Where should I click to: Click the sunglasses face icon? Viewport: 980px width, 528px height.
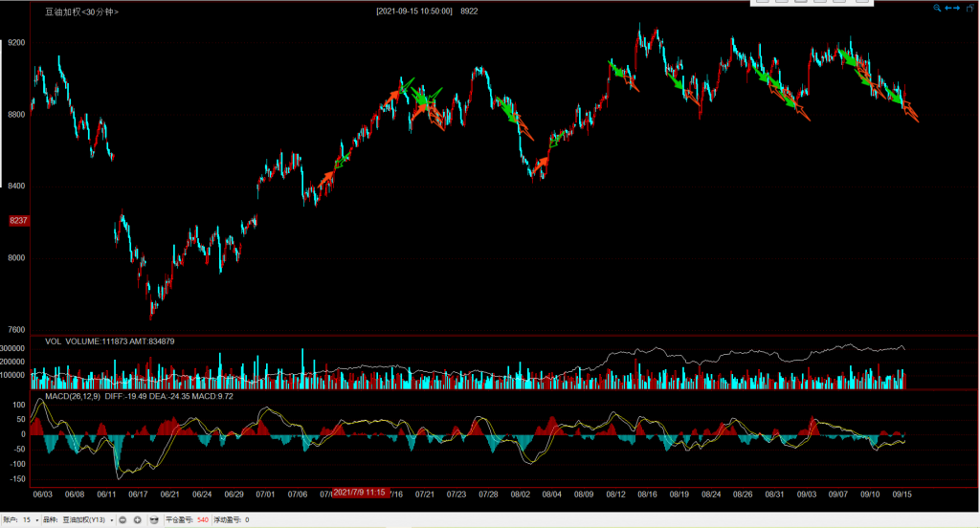154,519
